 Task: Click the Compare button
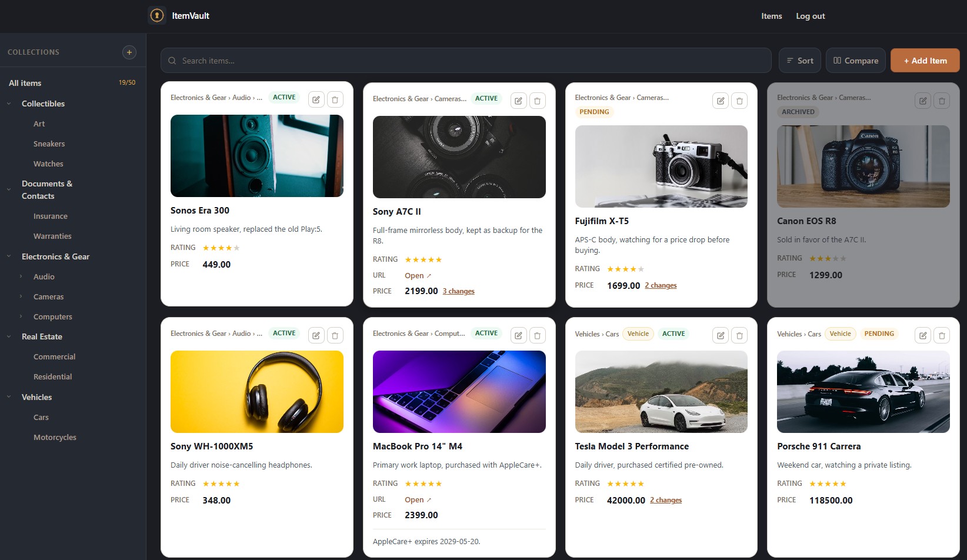coord(855,61)
